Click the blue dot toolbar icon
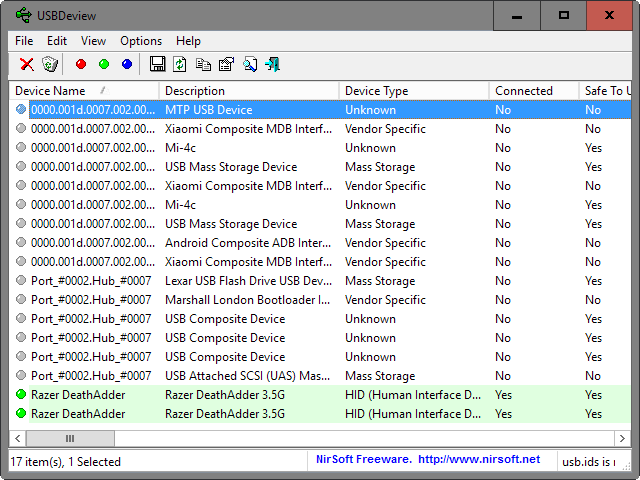 coord(127,64)
